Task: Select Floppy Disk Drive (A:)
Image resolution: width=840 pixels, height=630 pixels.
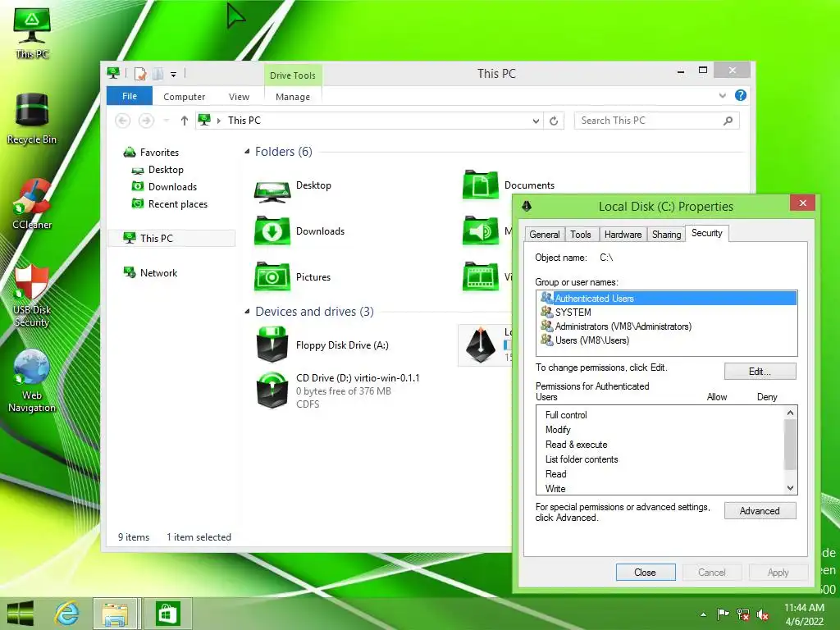Action: click(x=323, y=345)
